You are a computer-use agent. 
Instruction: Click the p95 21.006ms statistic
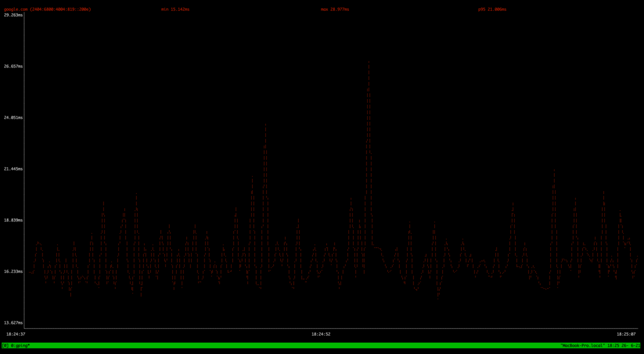[x=492, y=9]
